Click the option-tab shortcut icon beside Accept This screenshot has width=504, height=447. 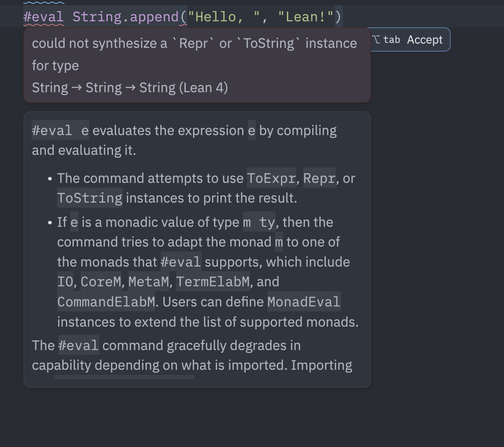(x=386, y=40)
